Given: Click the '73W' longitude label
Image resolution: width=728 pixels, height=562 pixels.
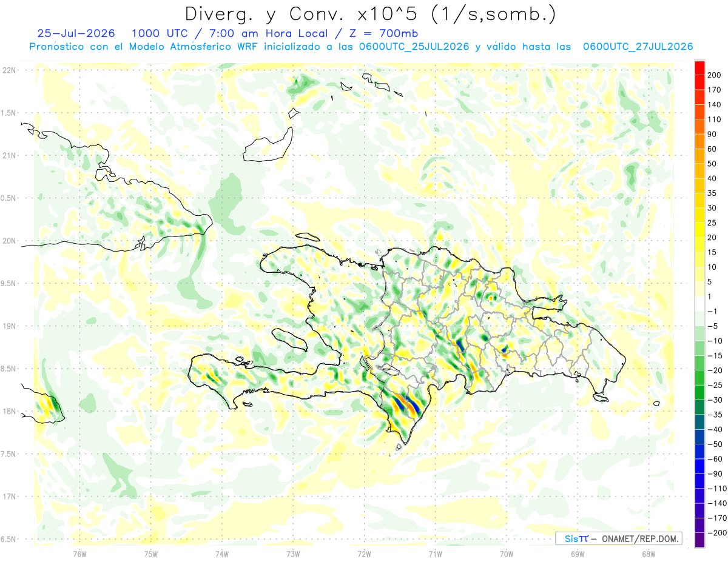Looking at the screenshot, I should 293,554.
